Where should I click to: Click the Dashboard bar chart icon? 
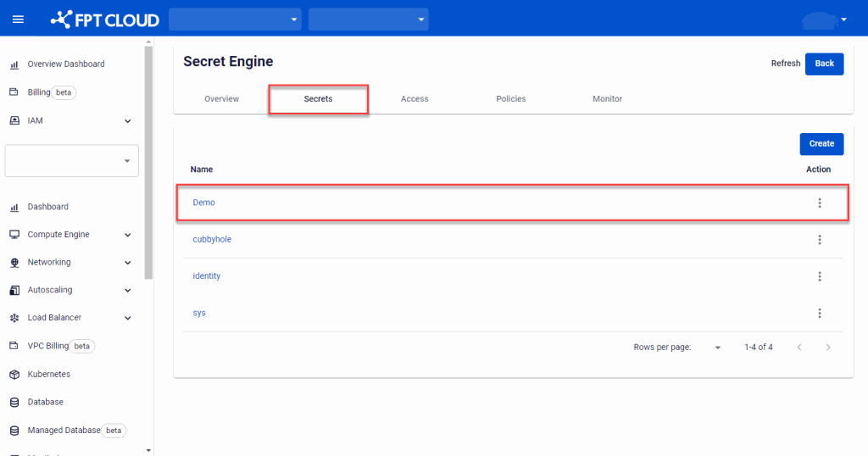click(x=14, y=208)
